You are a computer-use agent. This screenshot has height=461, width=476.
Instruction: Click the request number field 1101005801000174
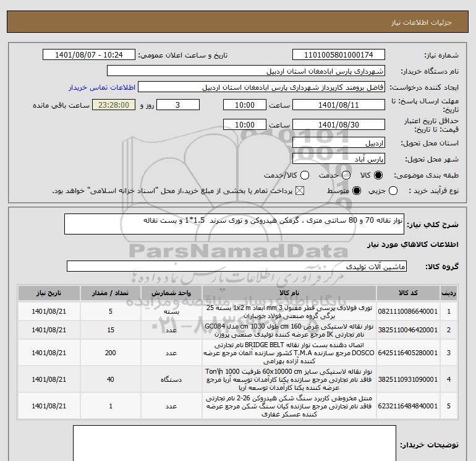339,54
